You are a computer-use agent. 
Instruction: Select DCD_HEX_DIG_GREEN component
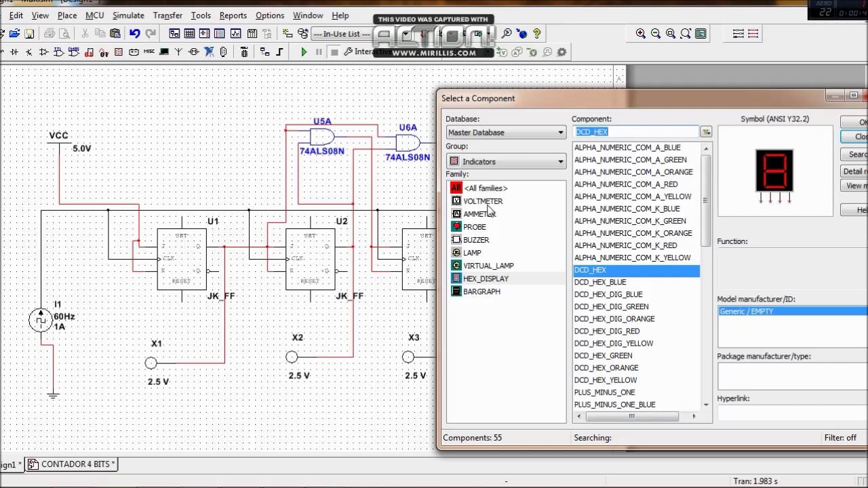[x=612, y=306]
